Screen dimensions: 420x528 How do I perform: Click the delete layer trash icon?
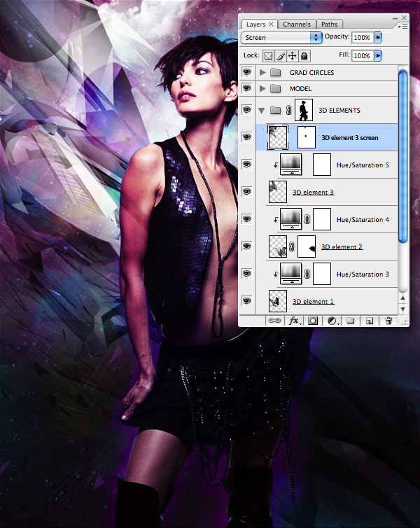pyautogui.click(x=388, y=321)
